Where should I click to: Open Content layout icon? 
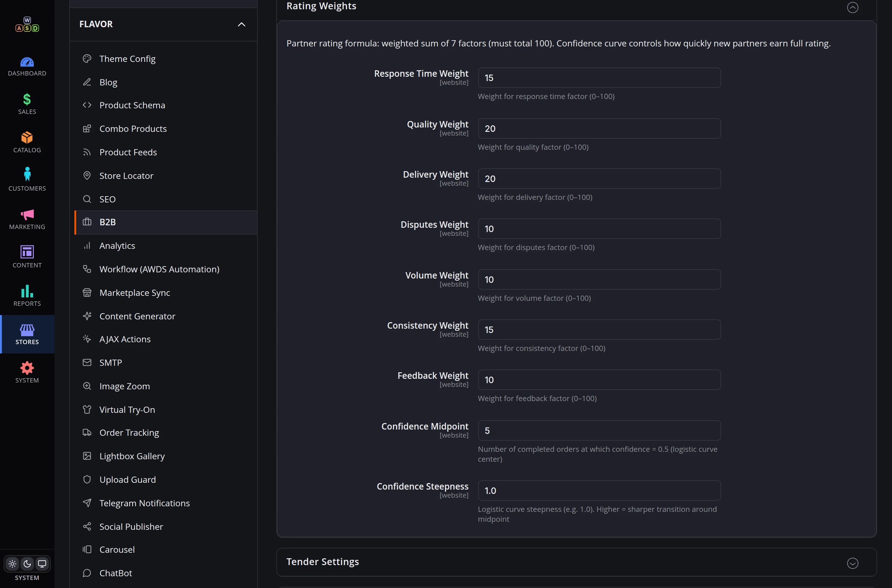click(x=27, y=252)
